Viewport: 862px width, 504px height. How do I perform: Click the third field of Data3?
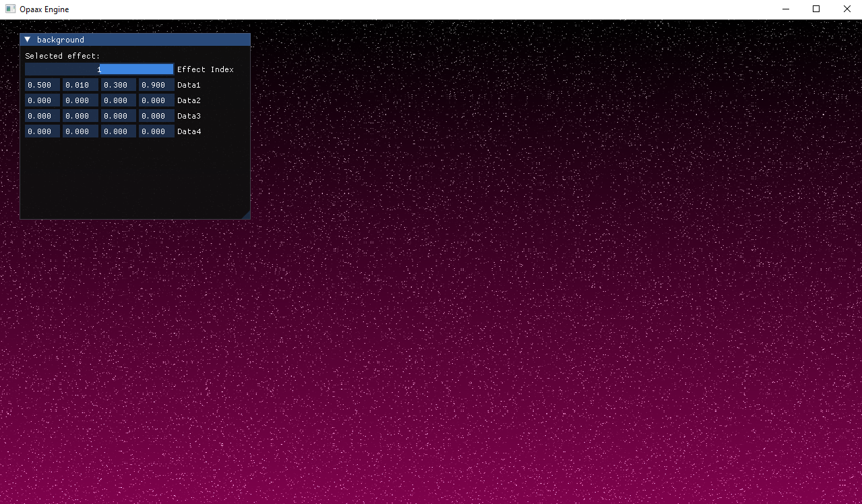tap(118, 116)
